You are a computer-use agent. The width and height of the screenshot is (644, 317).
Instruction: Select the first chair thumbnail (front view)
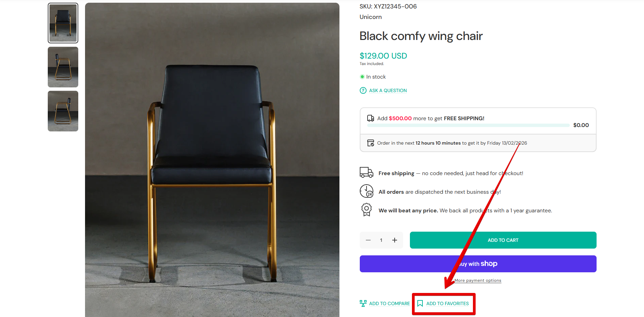click(63, 23)
